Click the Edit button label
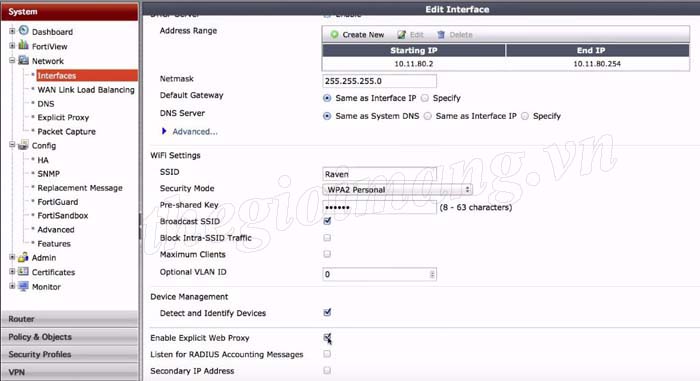Viewport: 700px width, 381px height. click(416, 35)
